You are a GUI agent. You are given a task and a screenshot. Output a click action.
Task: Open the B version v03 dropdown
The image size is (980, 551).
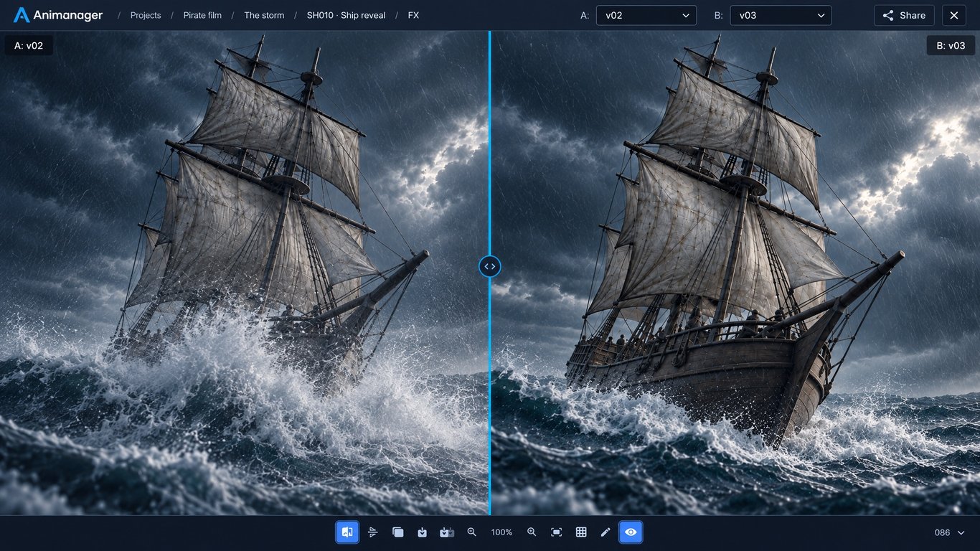[x=781, y=15]
